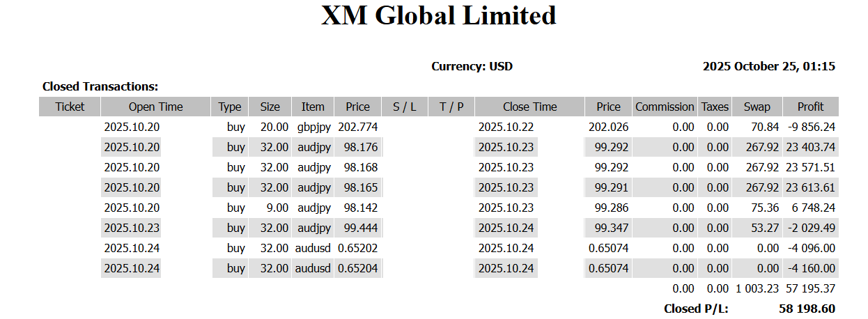Image resolution: width=868 pixels, height=319 pixels.
Task: Click the Commission column header
Action: pos(665,107)
